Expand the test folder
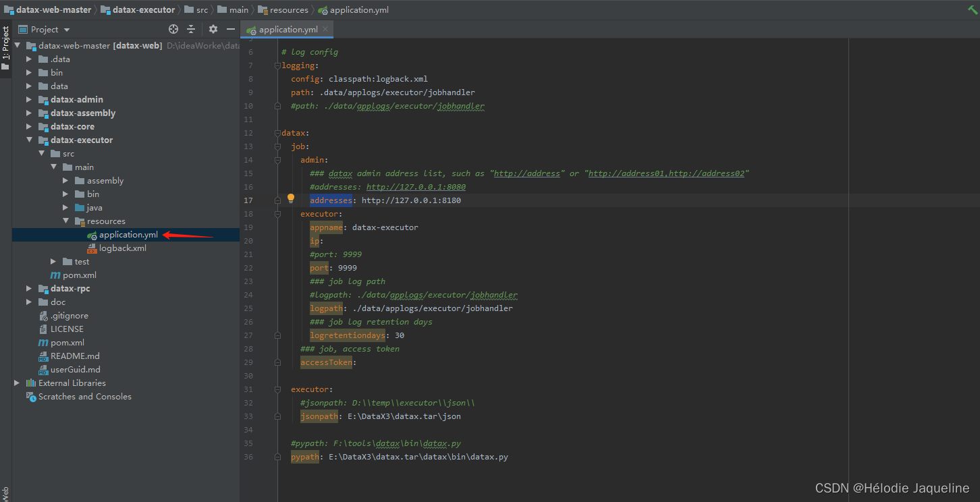Screen dimensions: 980x502 (x=53, y=262)
